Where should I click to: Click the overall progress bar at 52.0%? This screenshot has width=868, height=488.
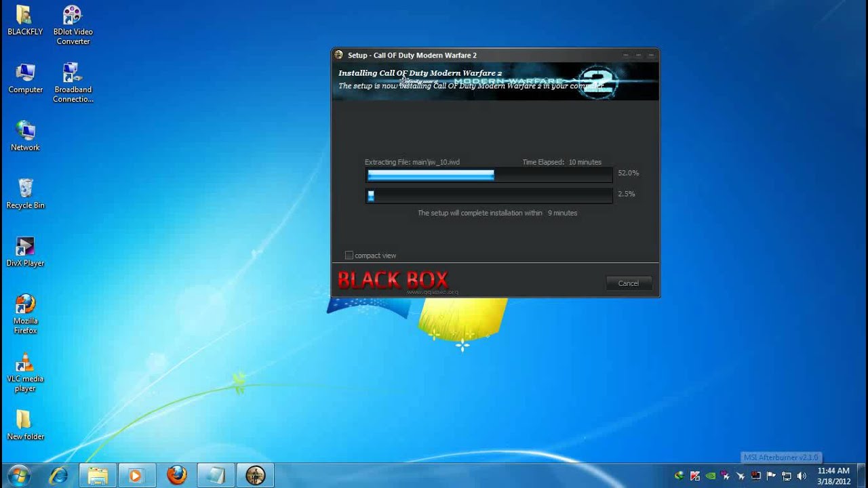pyautogui.click(x=489, y=175)
